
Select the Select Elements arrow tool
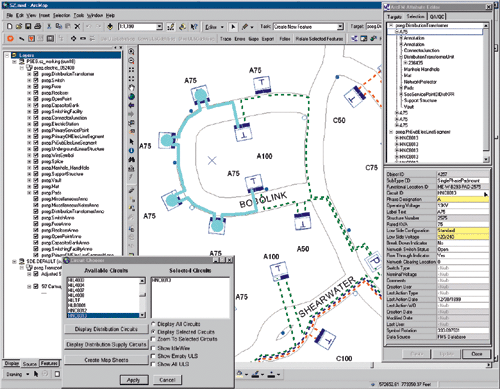pos(131,142)
